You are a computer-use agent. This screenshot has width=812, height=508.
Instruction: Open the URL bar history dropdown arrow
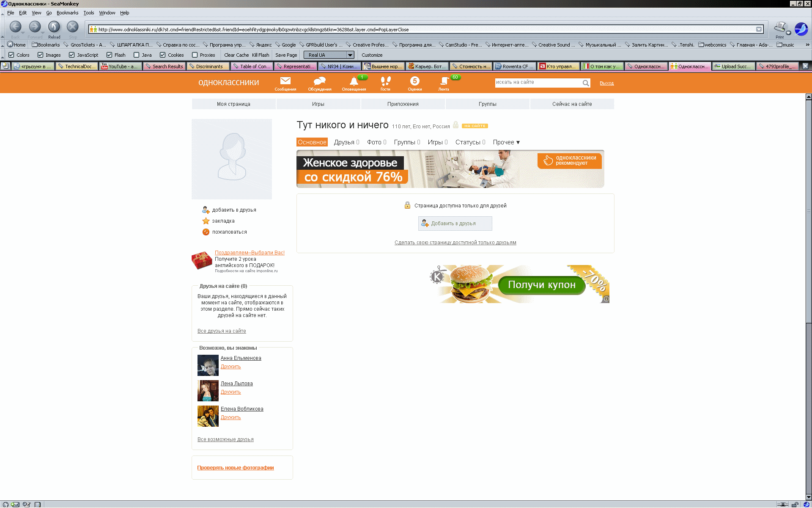(x=759, y=29)
